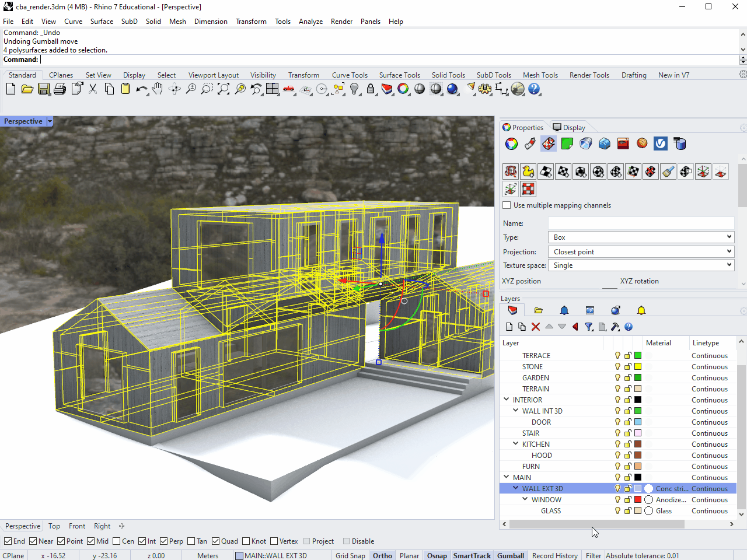
Task: Click the Record History status bar button
Action: point(554,555)
